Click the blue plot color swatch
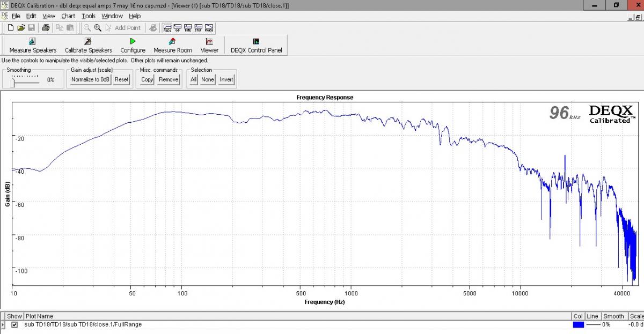This screenshot has width=644, height=334. [579, 325]
